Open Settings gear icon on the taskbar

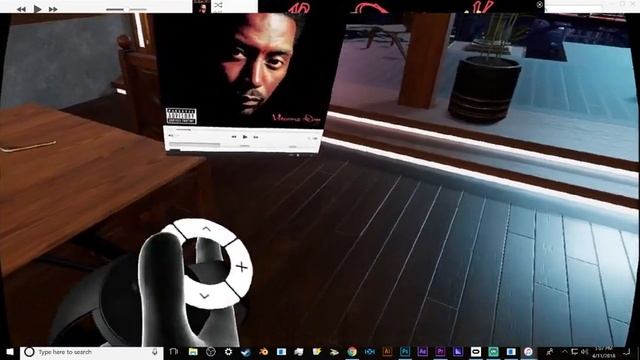(x=229, y=352)
